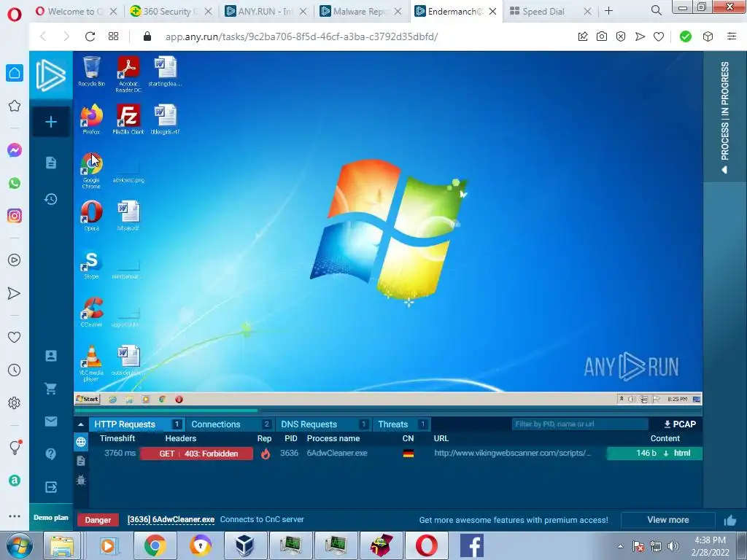Click View more button

click(x=668, y=520)
